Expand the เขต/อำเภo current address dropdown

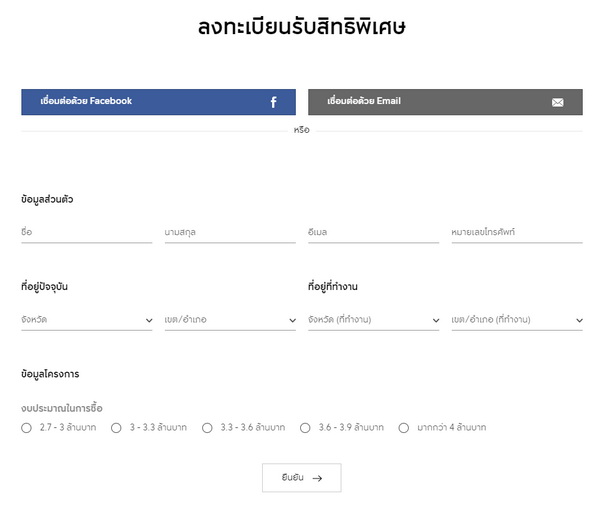tap(230, 320)
